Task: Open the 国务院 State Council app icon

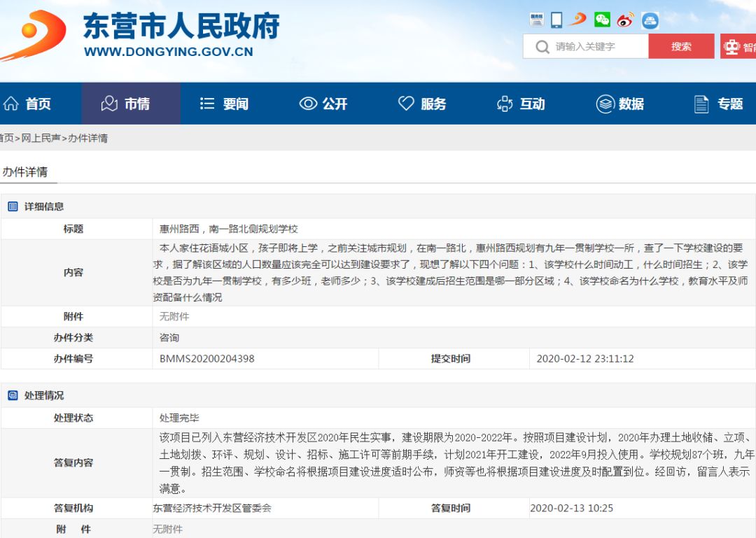Action: tap(536, 20)
